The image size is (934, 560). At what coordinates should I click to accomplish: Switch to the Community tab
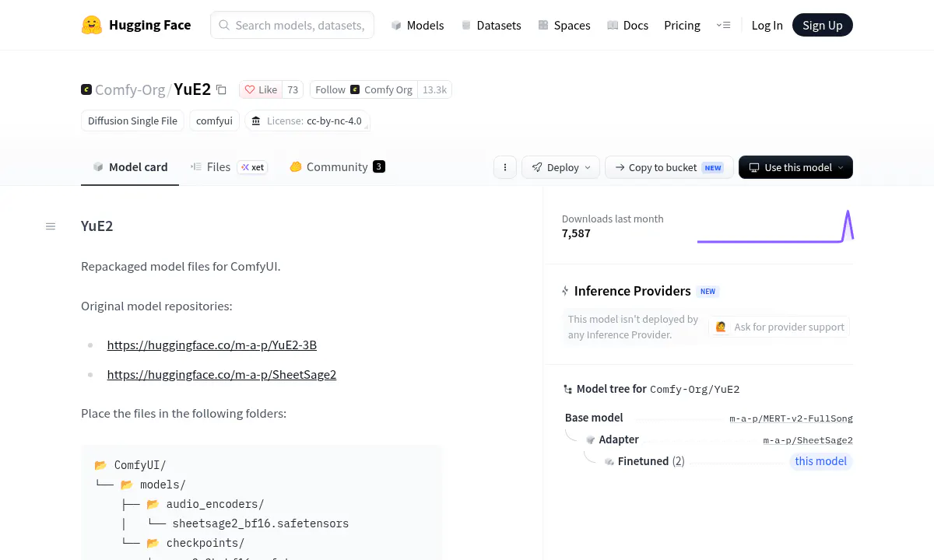(337, 166)
